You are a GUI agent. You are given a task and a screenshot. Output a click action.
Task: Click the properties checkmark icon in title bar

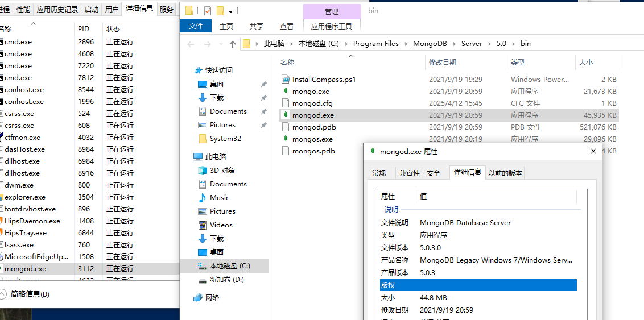[x=208, y=11]
